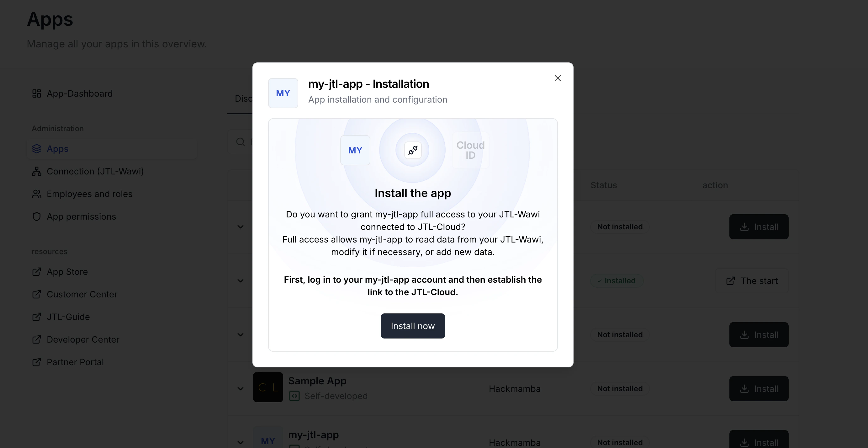Click the Connection (JTL-Wawi) hierarchy icon
This screenshot has width=868, height=448.
tap(37, 171)
